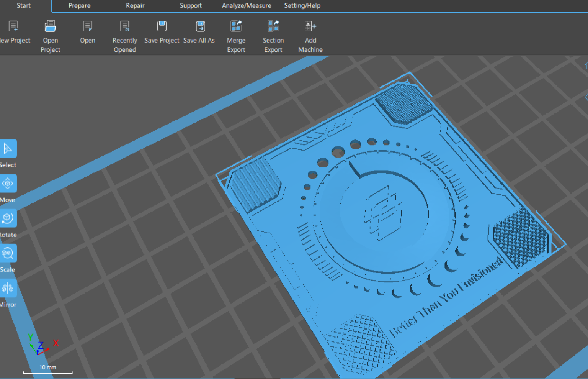The image size is (588, 379).
Task: Choose the Merge Export tool
Action: click(x=236, y=26)
